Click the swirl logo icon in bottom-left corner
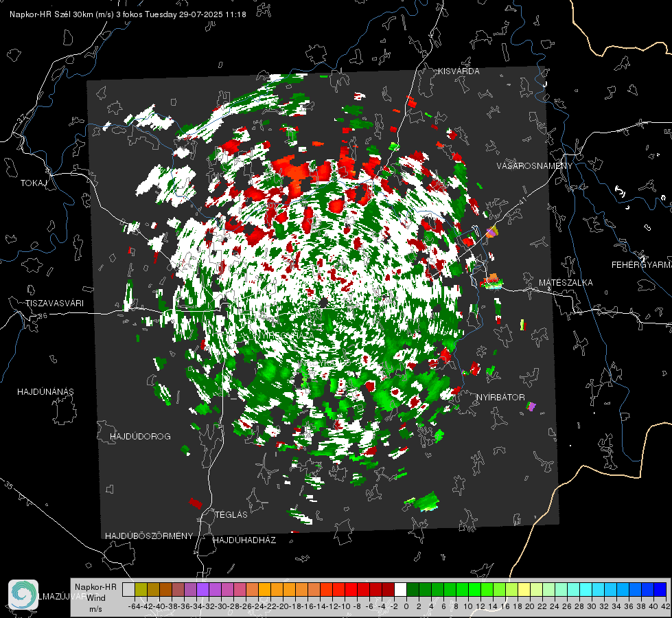The image size is (672, 618). point(23,595)
